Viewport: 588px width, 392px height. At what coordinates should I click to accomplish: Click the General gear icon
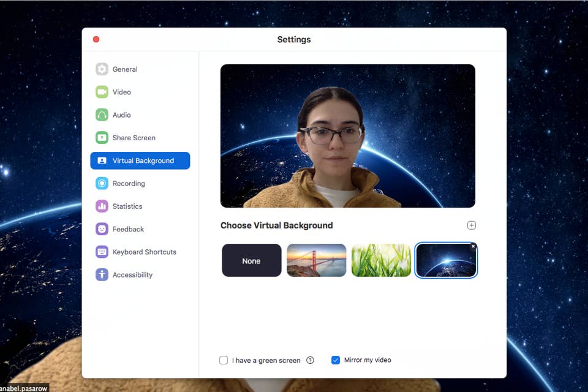[x=102, y=69]
